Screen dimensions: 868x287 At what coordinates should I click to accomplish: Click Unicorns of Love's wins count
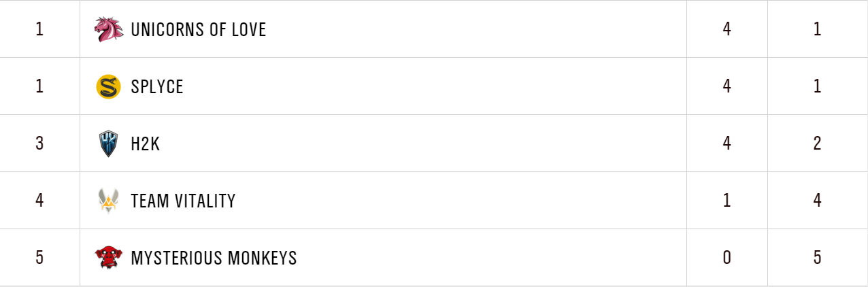(x=727, y=30)
